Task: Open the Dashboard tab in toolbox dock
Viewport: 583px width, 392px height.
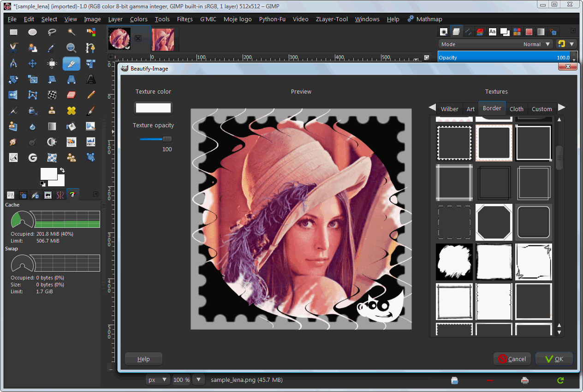Action: pos(72,195)
